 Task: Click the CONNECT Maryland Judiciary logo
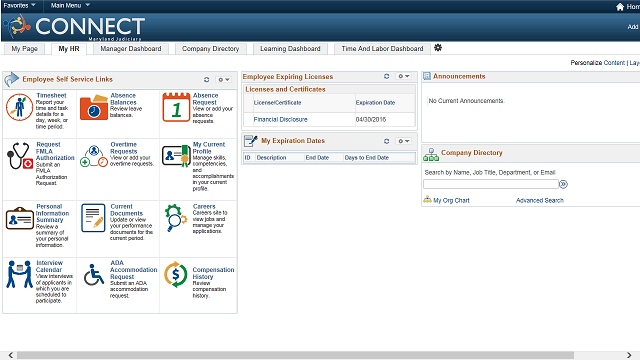pos(74,27)
